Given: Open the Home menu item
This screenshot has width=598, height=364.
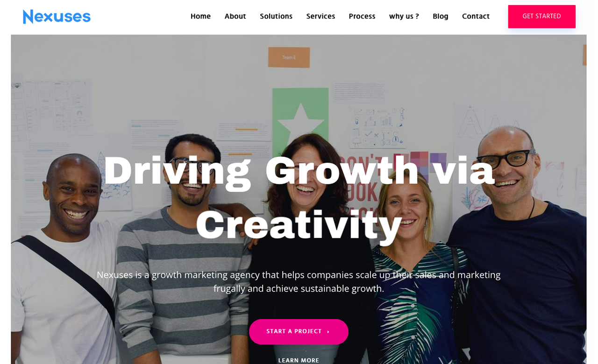Looking at the screenshot, I should pyautogui.click(x=200, y=16).
